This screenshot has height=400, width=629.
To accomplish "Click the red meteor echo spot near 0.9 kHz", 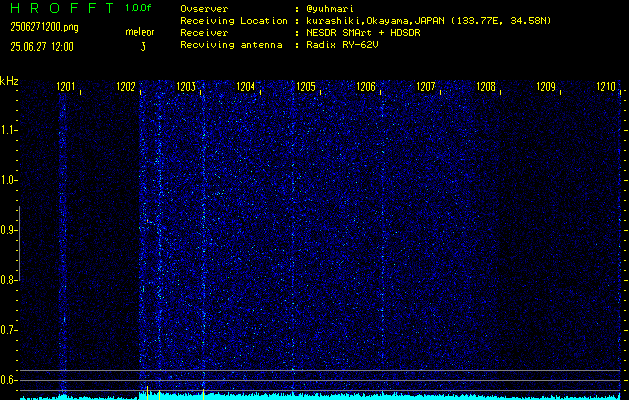I will tap(147, 221).
